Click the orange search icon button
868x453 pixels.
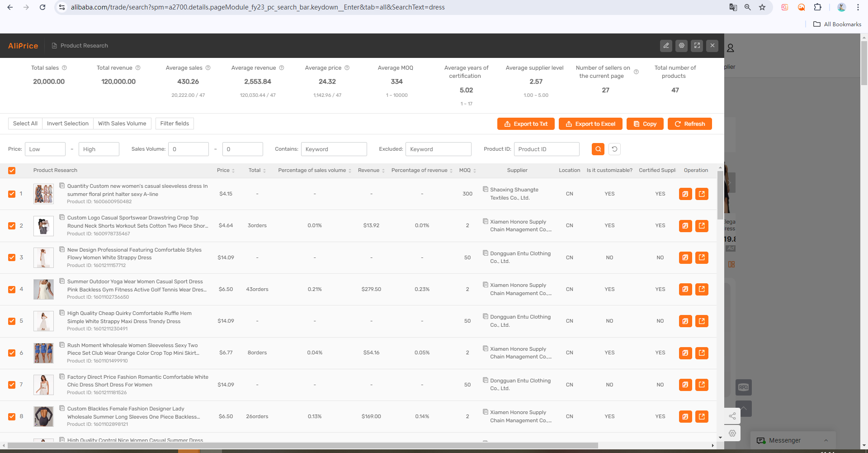(598, 149)
